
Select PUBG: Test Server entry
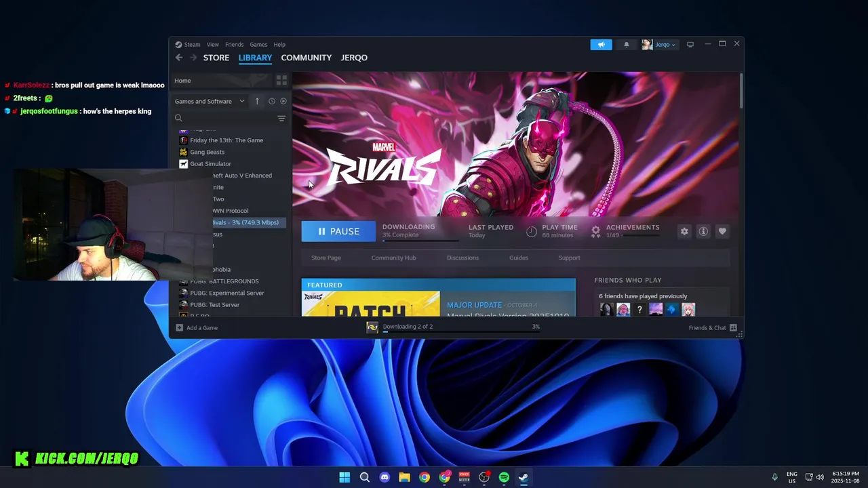click(214, 304)
